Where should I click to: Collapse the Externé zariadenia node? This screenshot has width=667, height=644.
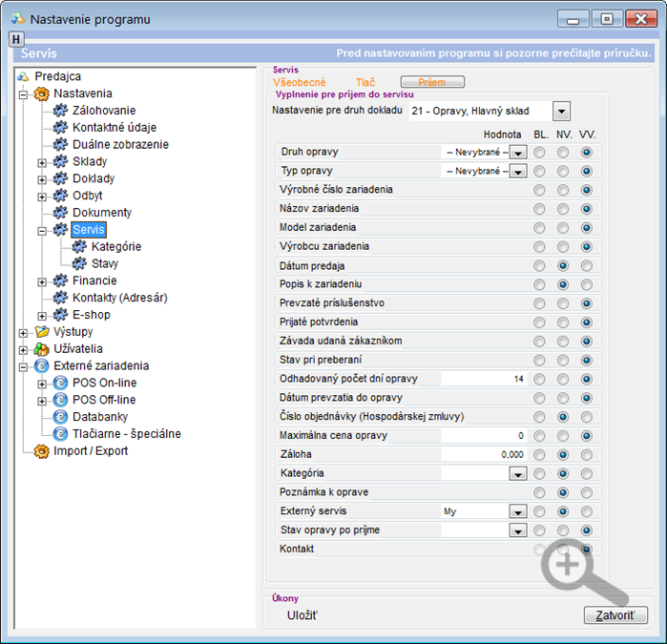point(23,366)
